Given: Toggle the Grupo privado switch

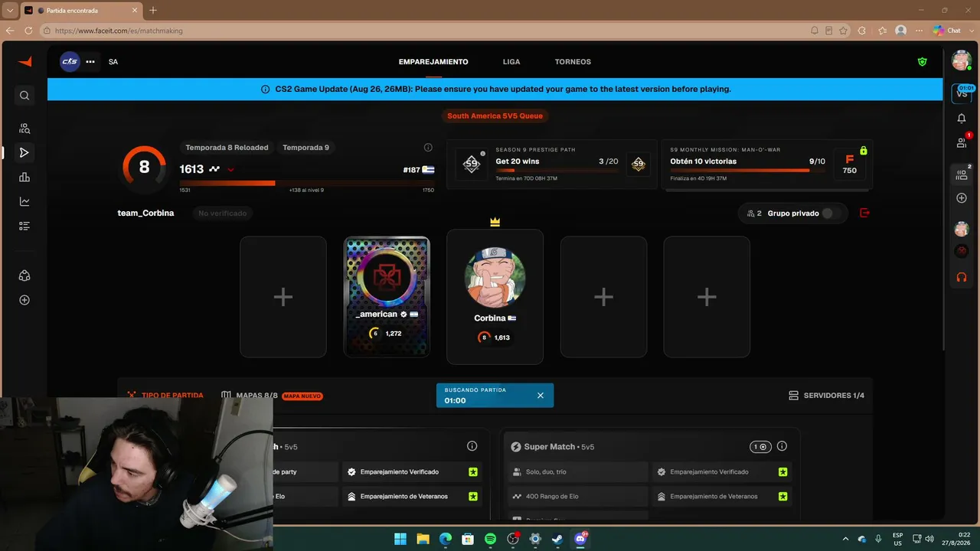Looking at the screenshot, I should [x=831, y=214].
